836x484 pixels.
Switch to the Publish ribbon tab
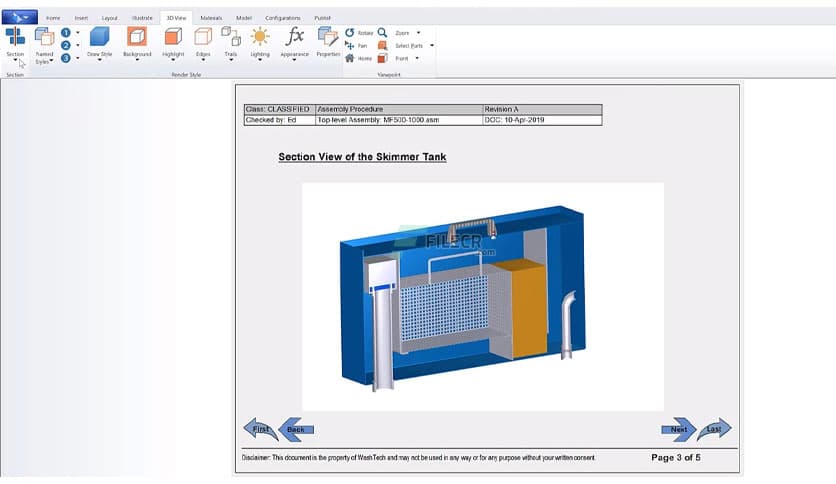point(322,18)
